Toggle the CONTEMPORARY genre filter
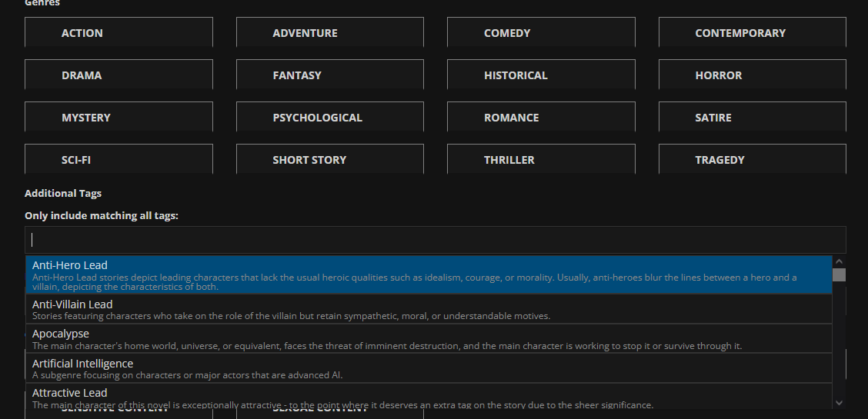 (753, 32)
